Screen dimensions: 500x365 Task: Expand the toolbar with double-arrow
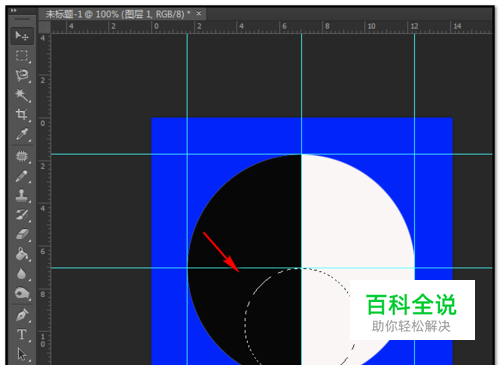coord(13,10)
